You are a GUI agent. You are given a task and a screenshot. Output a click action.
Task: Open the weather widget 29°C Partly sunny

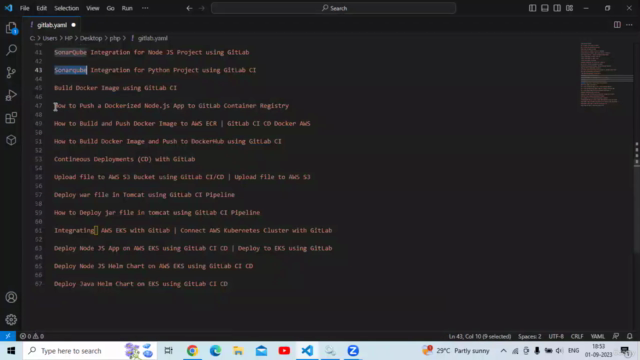pyautogui.click(x=456, y=351)
